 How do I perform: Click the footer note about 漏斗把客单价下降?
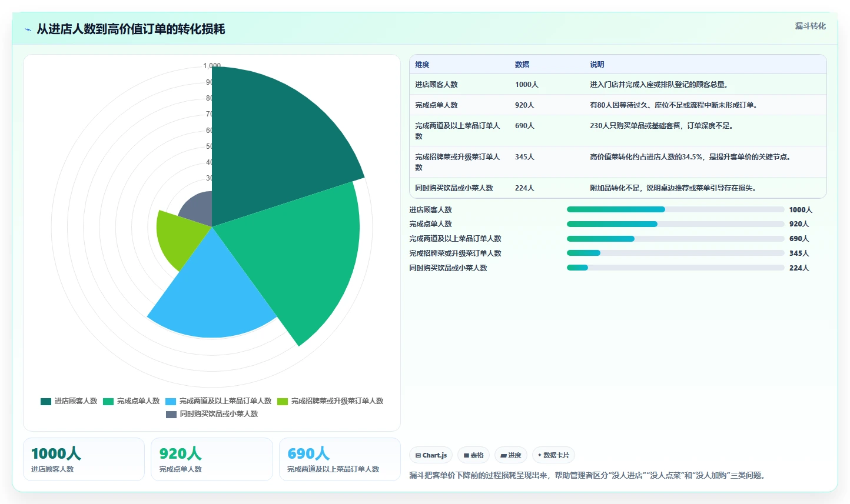tap(589, 475)
